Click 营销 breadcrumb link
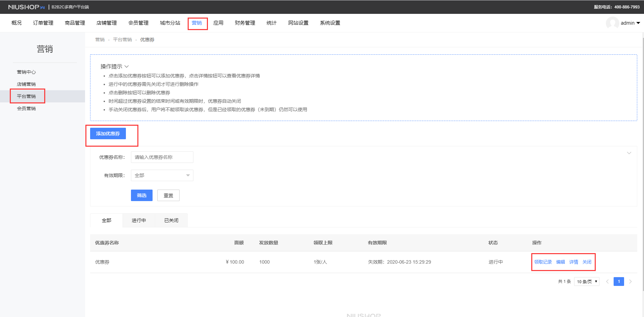The height and width of the screenshot is (317, 644). pyautogui.click(x=100, y=40)
